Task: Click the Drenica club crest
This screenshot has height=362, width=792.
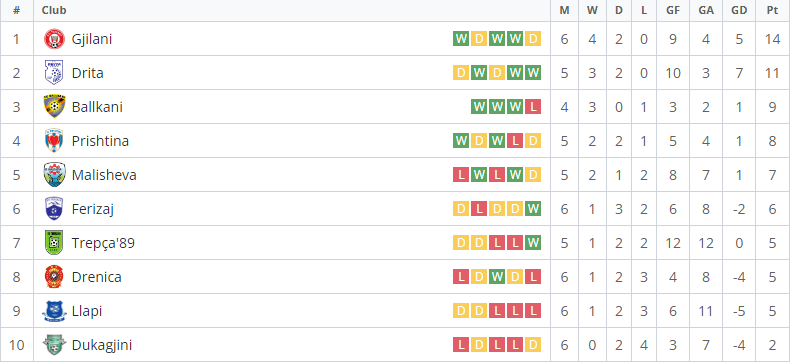Action: [x=54, y=277]
